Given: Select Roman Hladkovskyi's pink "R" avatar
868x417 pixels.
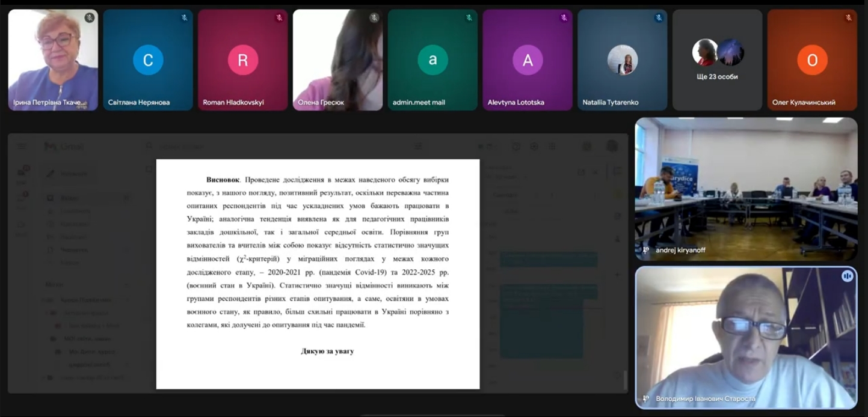Looking at the screenshot, I should click(243, 60).
